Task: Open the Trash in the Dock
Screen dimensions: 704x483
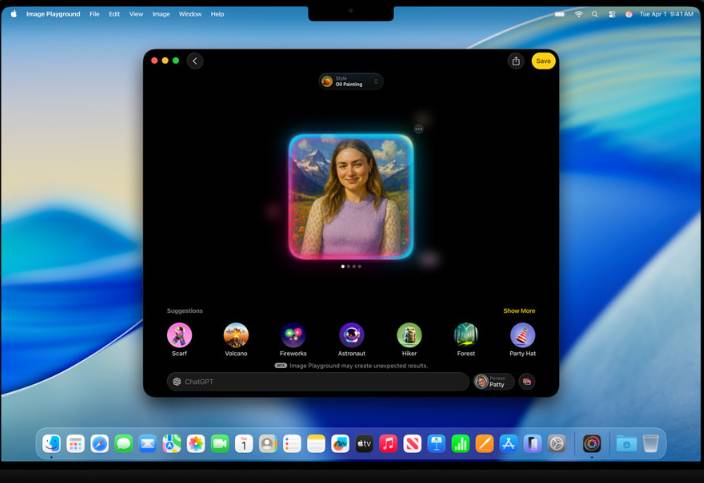Action: click(x=651, y=444)
